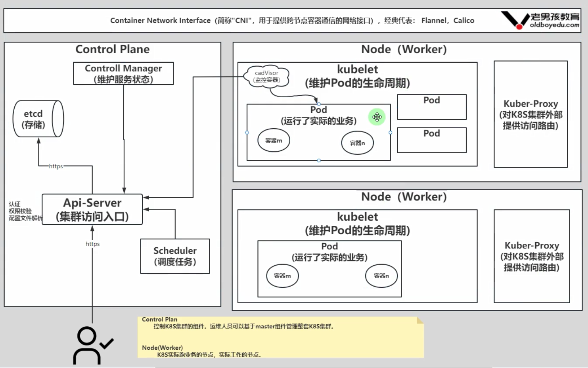The image size is (588, 368).
Task: Click the selected Pod's left edge handle
Action: point(247,133)
